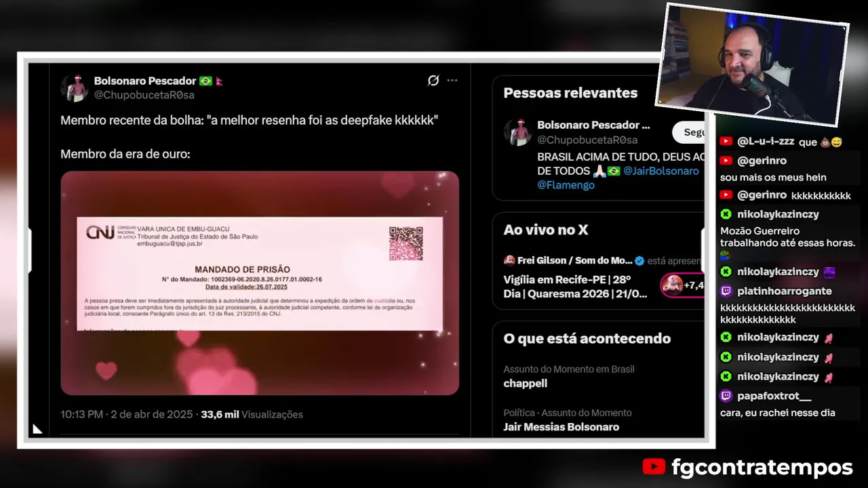Open the @Flamengo mention link
Screen dimensions: 868x488
click(566, 185)
